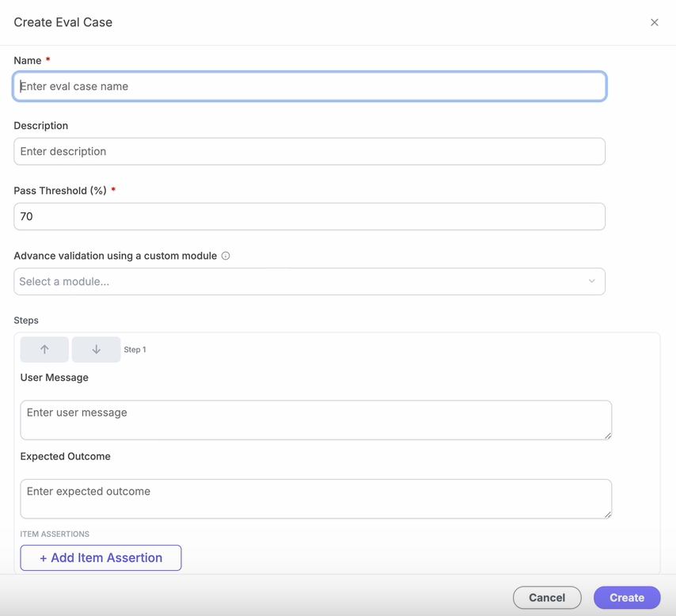This screenshot has width=676, height=616.
Task: Click the Create Eval Case title
Action: click(63, 22)
